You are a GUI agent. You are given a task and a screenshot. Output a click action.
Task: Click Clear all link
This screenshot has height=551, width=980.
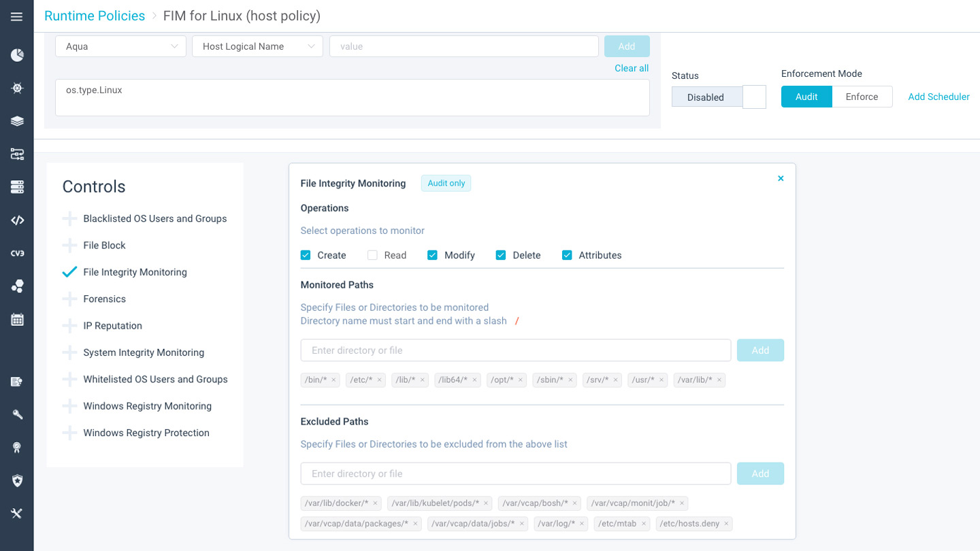[x=632, y=68]
